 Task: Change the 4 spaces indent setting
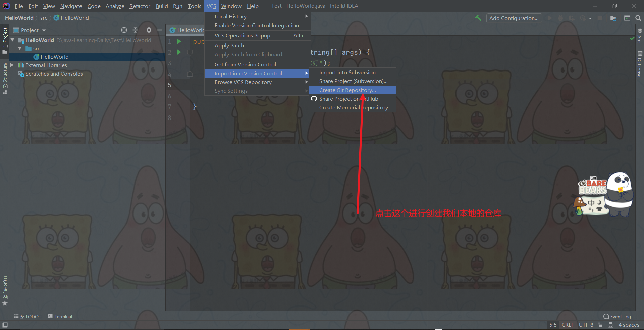pos(629,325)
